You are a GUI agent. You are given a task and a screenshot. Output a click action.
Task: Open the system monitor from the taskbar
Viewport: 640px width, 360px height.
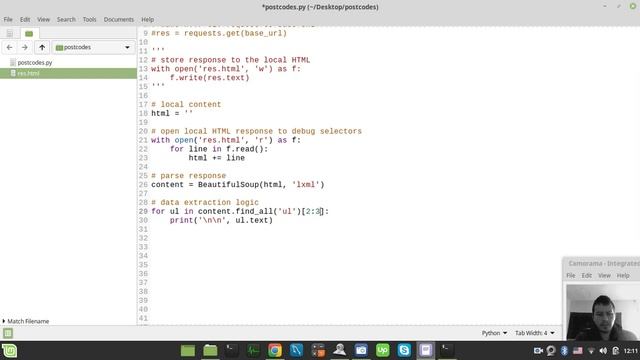(x=253, y=351)
